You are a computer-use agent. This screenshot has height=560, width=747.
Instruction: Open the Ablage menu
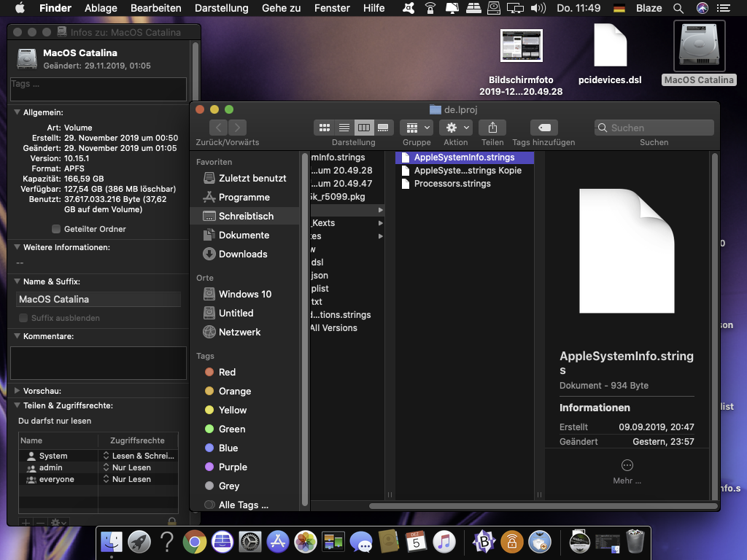(101, 8)
